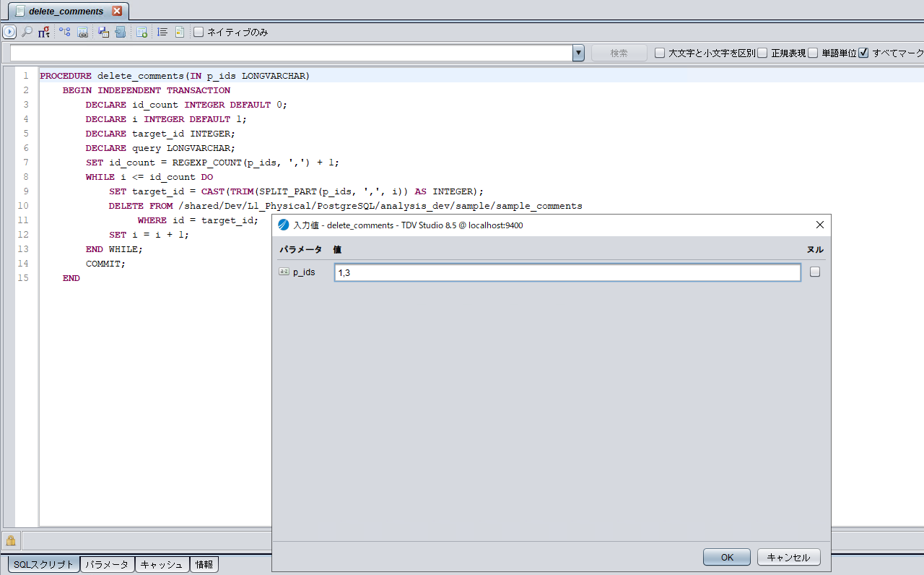The width and height of the screenshot is (924, 575).
Task: Click the line spacing format icon
Action: click(x=162, y=32)
